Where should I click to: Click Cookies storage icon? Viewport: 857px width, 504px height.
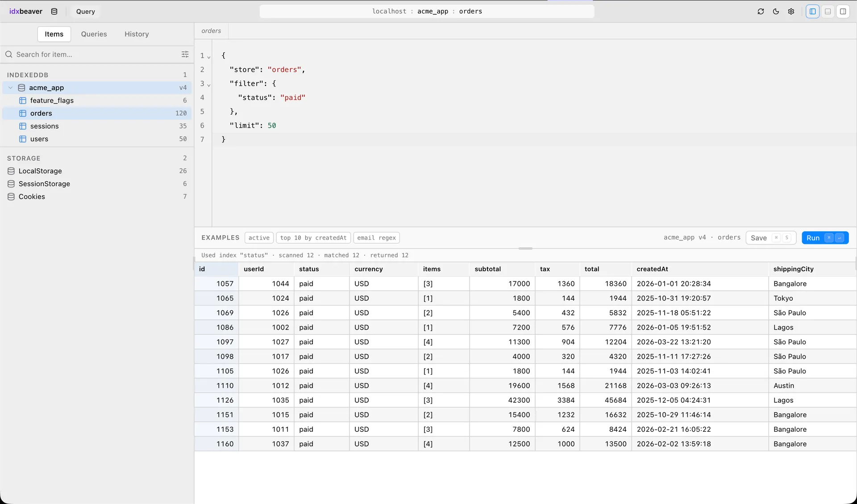tap(11, 197)
